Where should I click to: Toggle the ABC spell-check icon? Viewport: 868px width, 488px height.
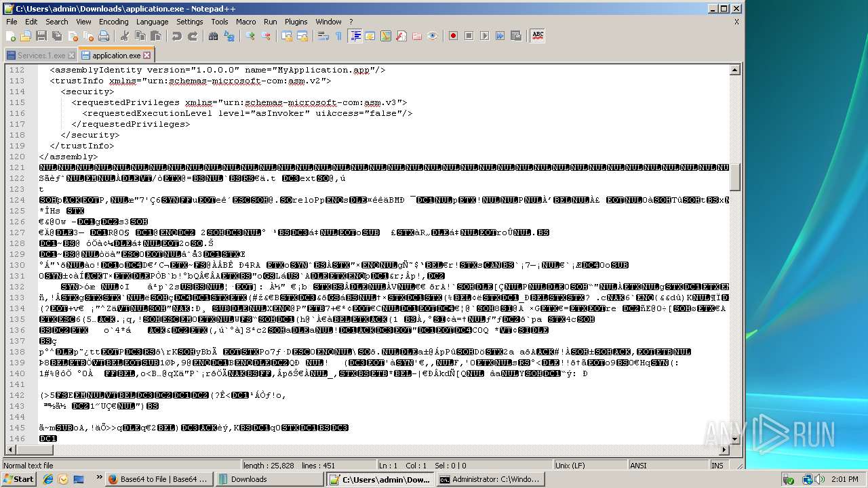click(538, 36)
